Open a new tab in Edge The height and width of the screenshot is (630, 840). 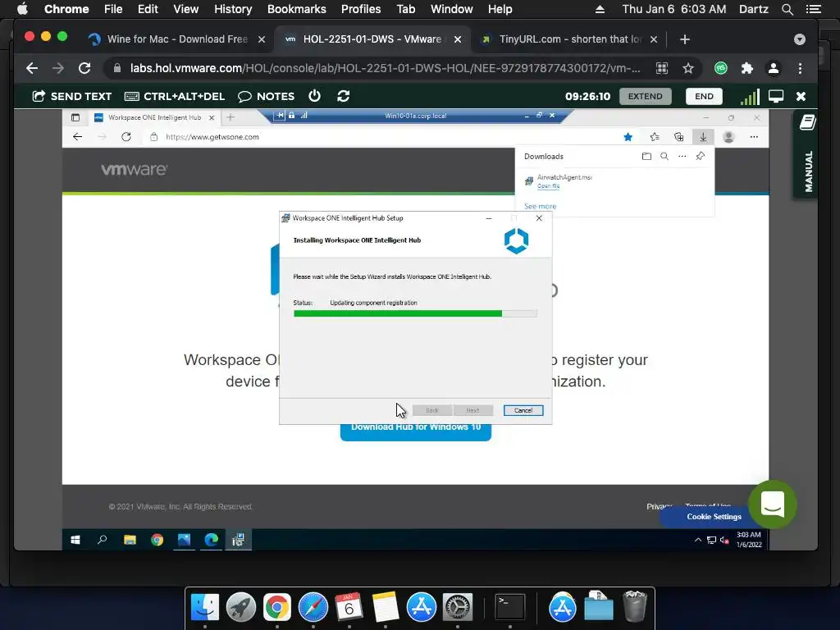click(x=231, y=117)
